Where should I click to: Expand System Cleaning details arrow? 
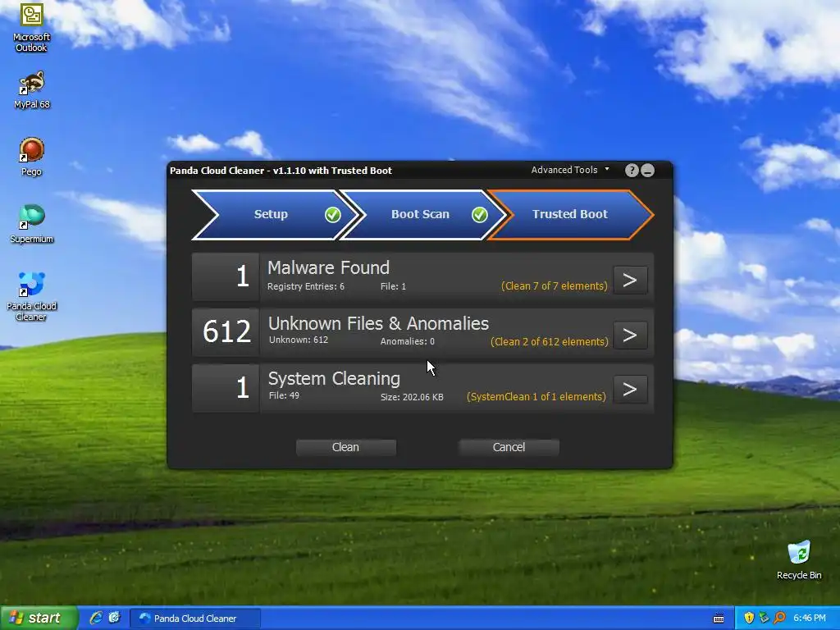pyautogui.click(x=630, y=390)
